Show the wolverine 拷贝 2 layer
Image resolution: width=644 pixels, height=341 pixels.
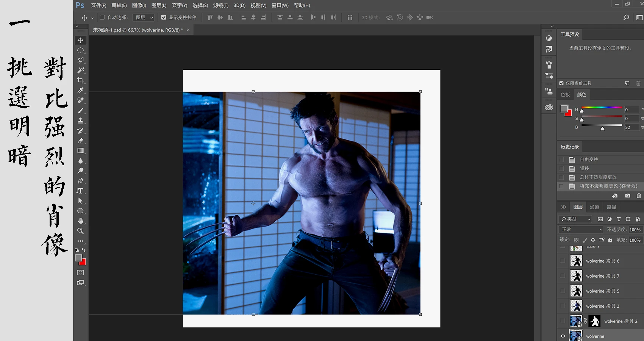coord(563,321)
